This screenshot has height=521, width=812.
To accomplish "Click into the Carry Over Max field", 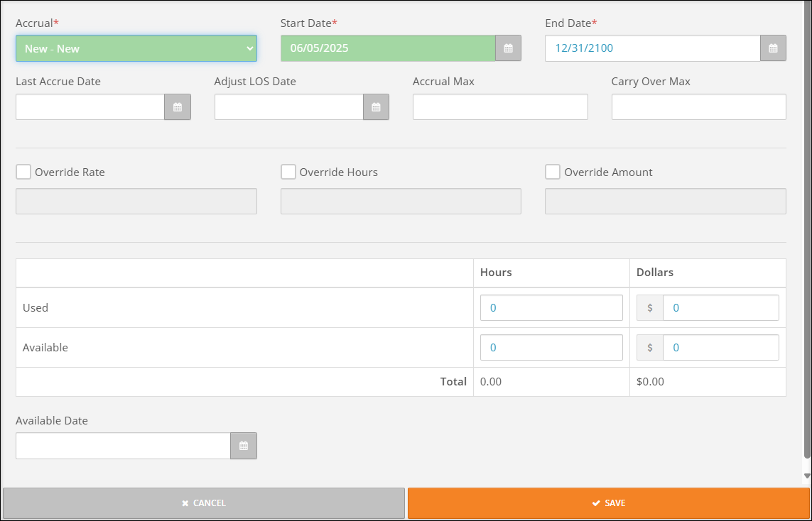I will click(699, 107).
